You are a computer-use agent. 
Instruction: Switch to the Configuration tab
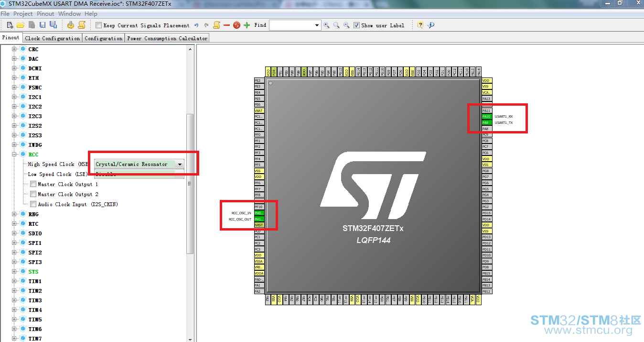pyautogui.click(x=104, y=38)
